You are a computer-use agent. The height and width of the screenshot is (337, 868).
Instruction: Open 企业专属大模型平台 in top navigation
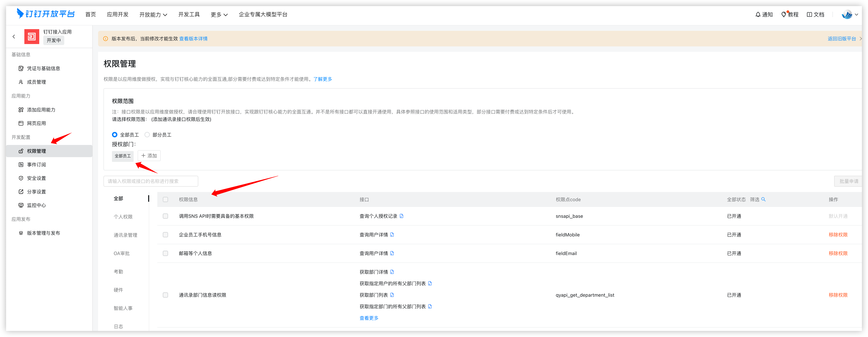tap(263, 15)
